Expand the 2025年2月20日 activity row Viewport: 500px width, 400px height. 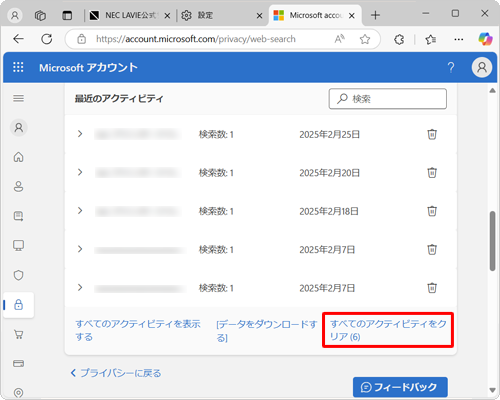(80, 172)
